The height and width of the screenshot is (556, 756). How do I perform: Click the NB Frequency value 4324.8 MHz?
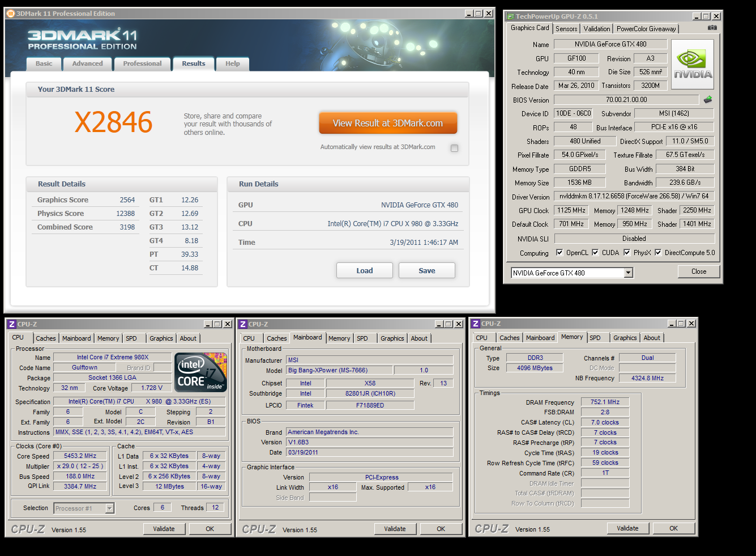tap(647, 378)
